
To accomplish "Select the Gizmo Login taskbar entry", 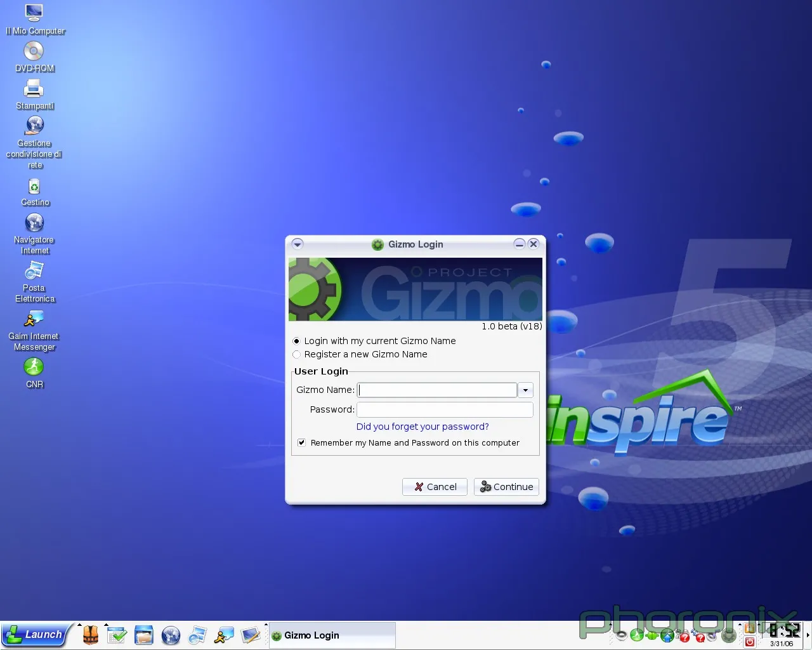I will (332, 635).
